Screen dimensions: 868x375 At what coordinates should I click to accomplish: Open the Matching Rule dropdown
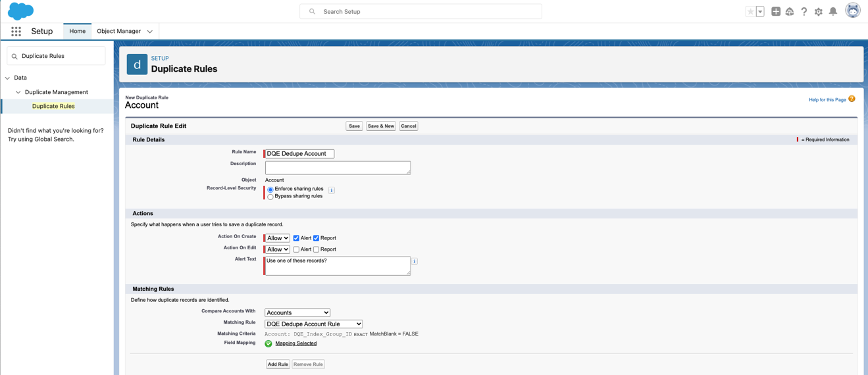[314, 324]
